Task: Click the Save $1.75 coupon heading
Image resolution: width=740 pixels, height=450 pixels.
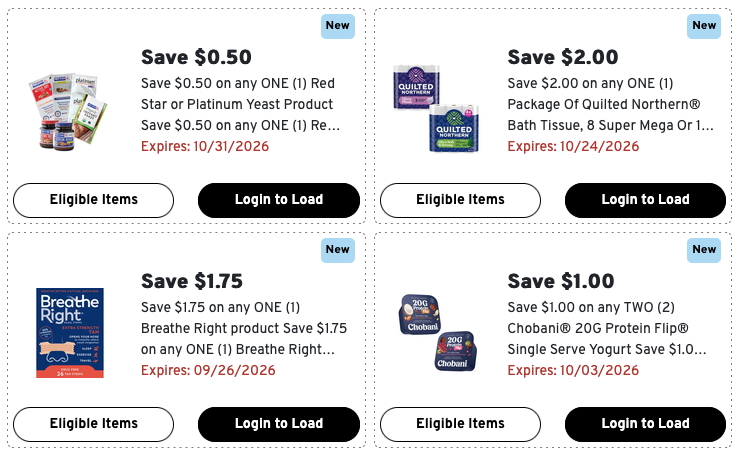Action: (x=192, y=281)
